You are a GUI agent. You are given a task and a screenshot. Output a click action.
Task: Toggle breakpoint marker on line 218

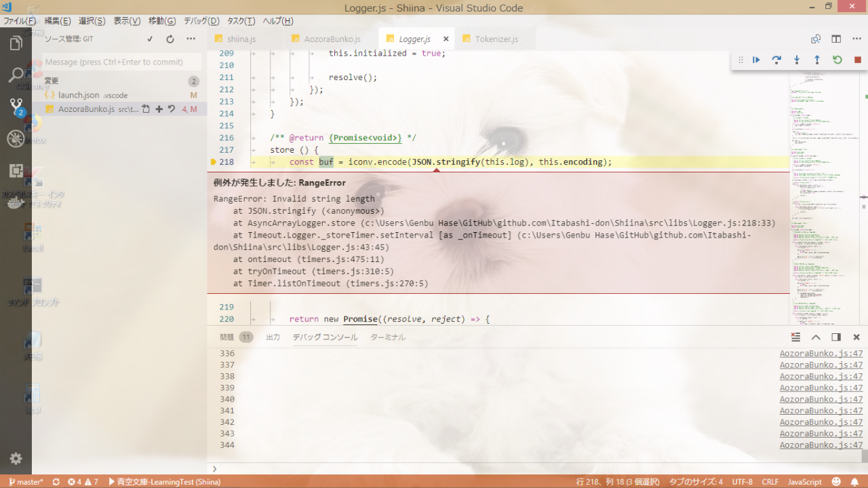213,162
